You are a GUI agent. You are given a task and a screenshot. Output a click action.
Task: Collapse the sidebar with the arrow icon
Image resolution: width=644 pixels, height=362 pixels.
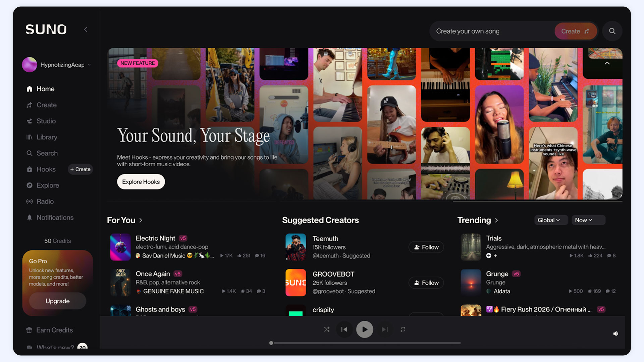tap(86, 29)
